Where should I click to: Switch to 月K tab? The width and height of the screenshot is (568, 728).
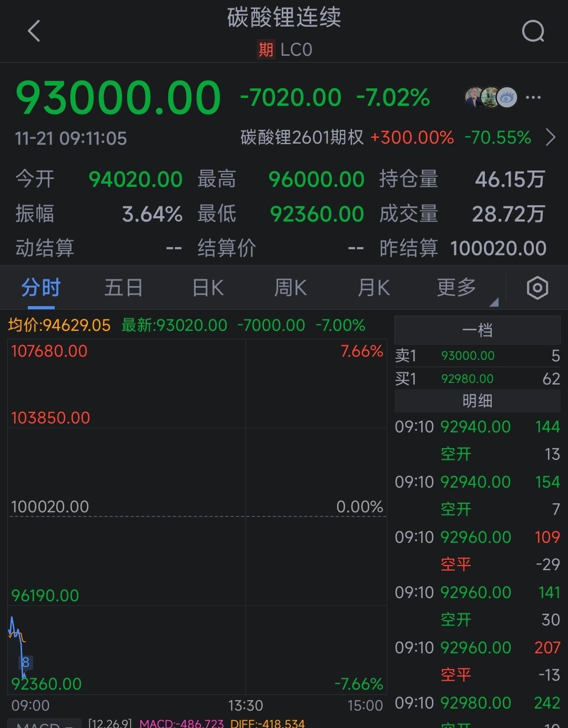(374, 288)
